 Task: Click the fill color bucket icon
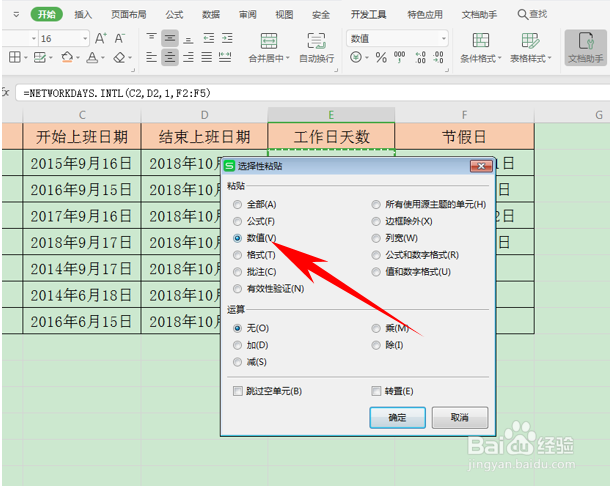pos(67,58)
